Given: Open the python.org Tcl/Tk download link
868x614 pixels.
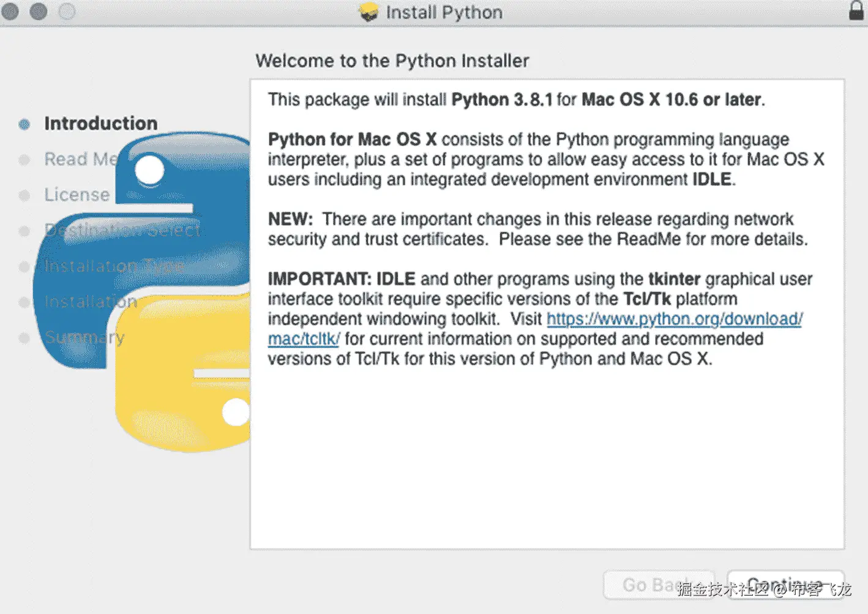Looking at the screenshot, I should coord(675,319).
